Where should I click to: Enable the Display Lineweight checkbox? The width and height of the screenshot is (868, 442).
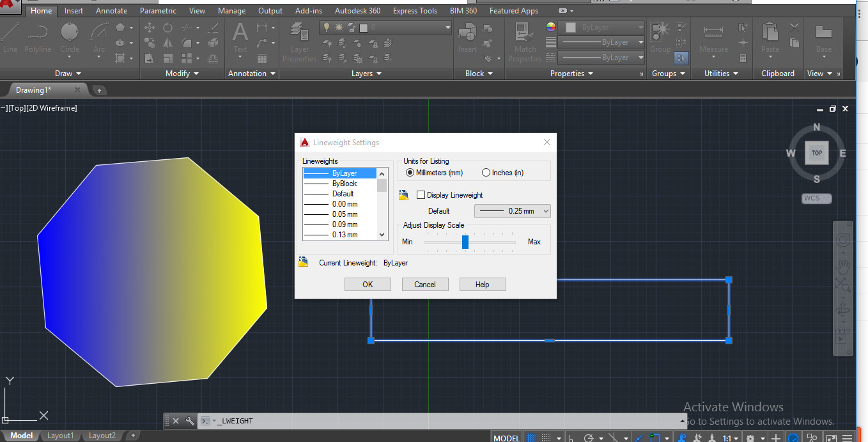point(420,195)
